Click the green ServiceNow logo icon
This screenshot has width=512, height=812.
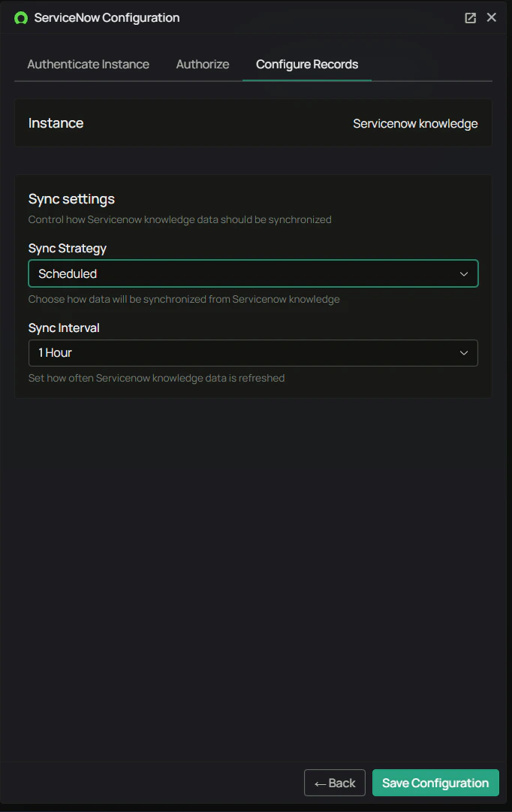tap(21, 18)
